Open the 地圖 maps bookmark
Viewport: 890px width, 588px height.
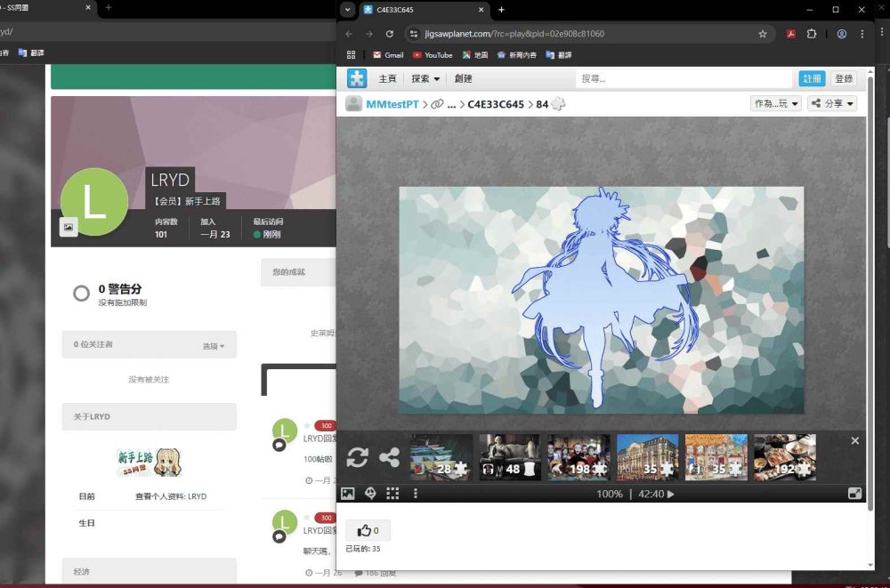(475, 55)
